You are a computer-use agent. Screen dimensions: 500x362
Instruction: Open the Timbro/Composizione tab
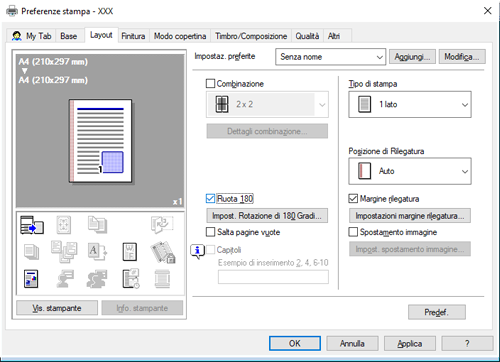pyautogui.click(x=251, y=36)
